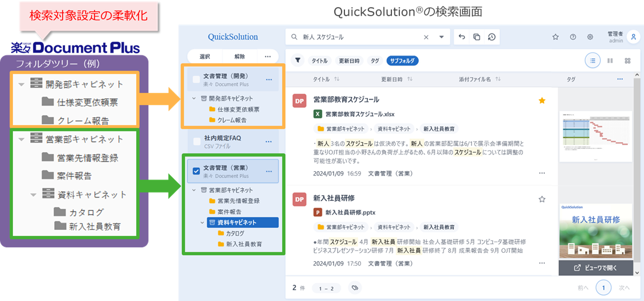This screenshot has width=644, height=301.
Task: Open more menu for 営業部教育スケジュール result
Action: coord(542,173)
